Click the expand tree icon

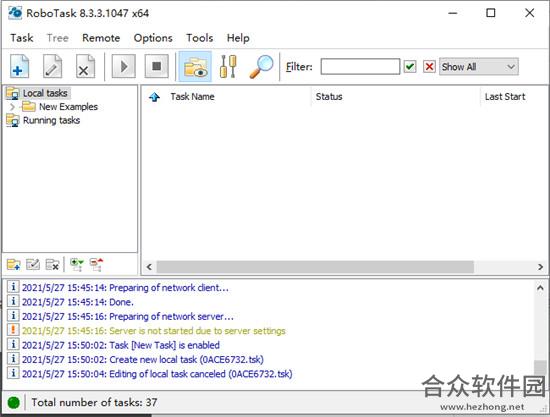click(76, 264)
